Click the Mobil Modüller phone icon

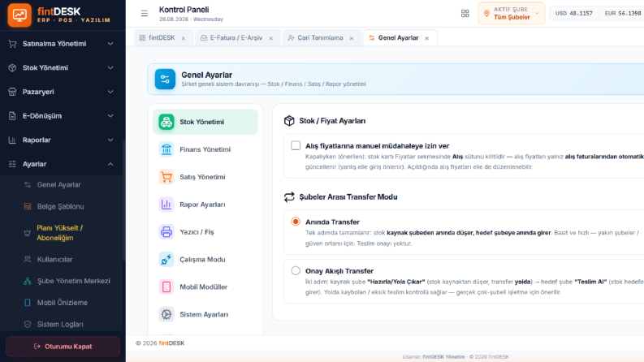pyautogui.click(x=166, y=287)
